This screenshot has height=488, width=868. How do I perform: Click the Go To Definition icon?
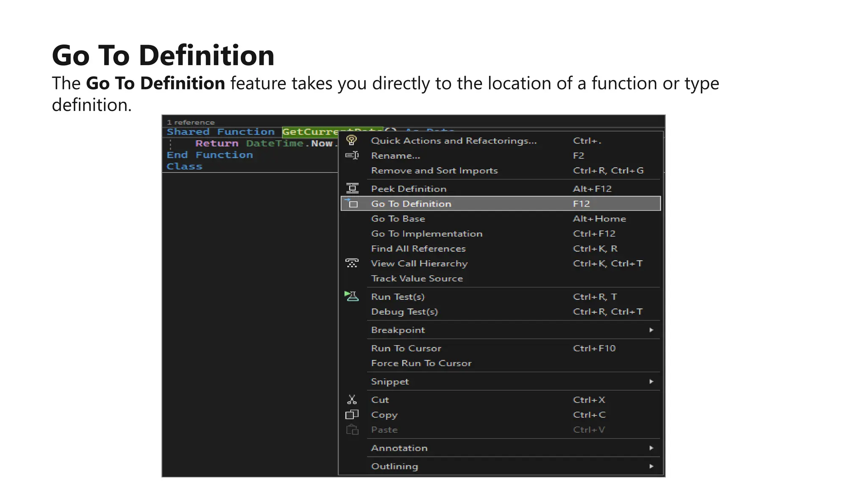click(x=351, y=203)
